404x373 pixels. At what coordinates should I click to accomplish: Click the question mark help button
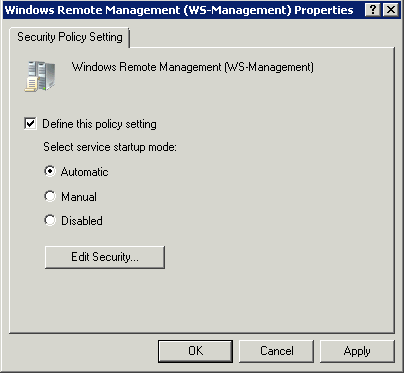[x=373, y=10]
